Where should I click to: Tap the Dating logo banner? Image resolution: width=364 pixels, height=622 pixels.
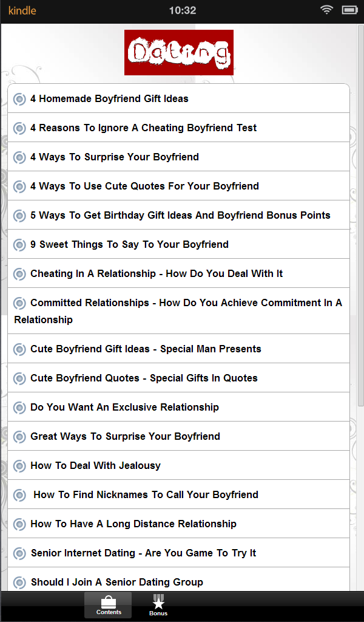[x=178, y=52]
